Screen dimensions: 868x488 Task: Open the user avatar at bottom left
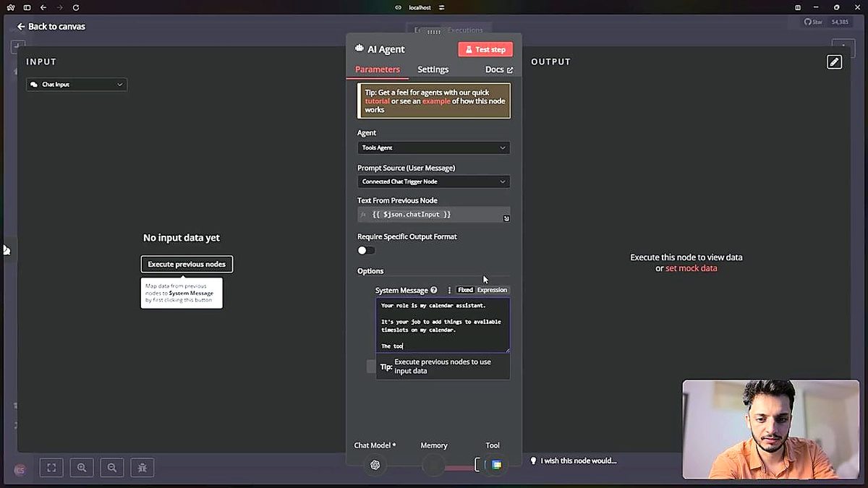click(20, 469)
